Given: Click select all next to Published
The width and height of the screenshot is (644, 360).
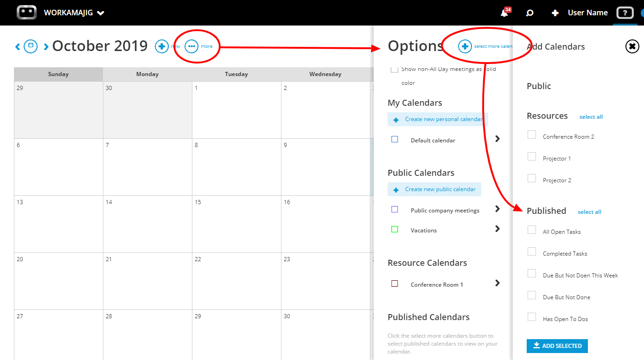Looking at the screenshot, I should coord(589,212).
